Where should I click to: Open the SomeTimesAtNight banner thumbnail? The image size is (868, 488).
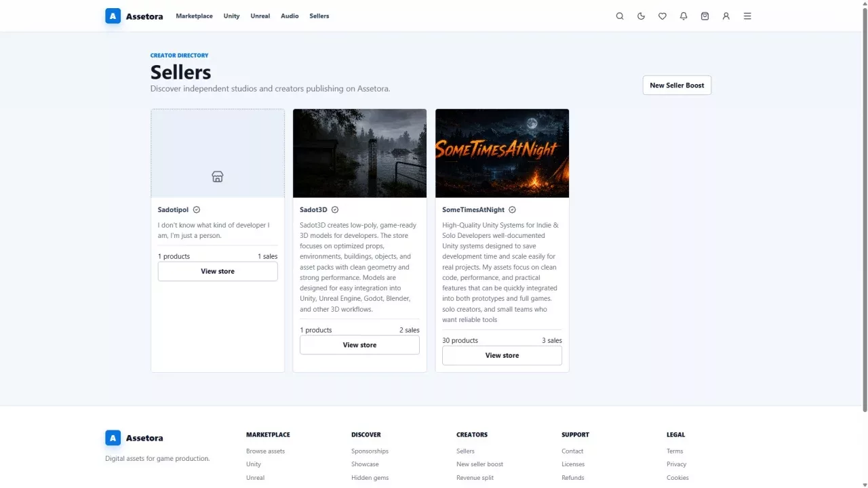[x=502, y=153]
